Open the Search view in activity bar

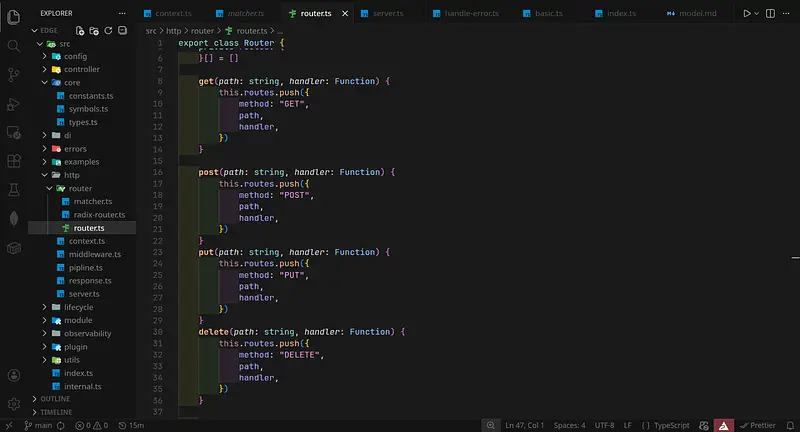pyautogui.click(x=14, y=45)
